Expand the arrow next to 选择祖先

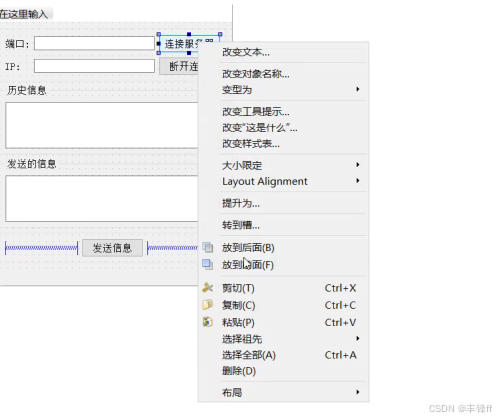click(358, 338)
